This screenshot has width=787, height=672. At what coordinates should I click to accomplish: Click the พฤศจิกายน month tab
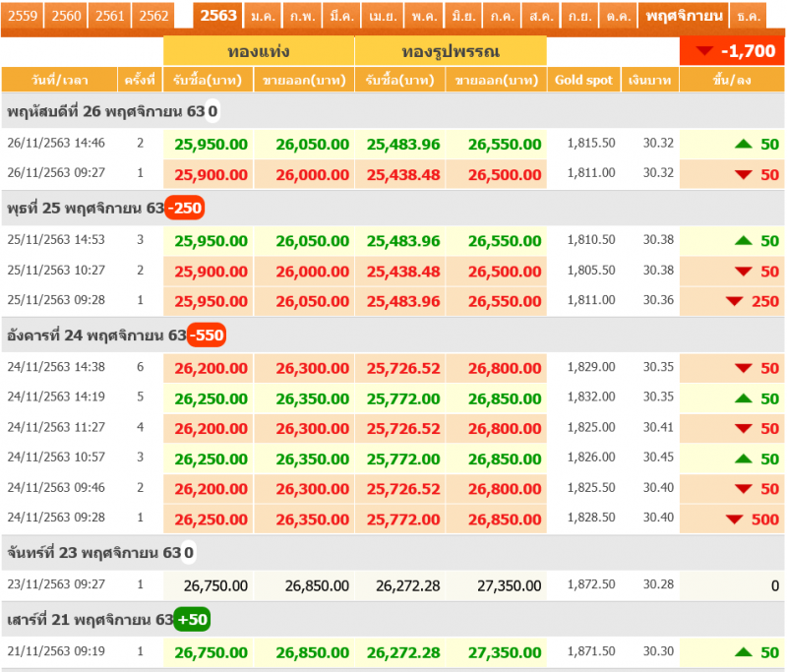click(685, 17)
